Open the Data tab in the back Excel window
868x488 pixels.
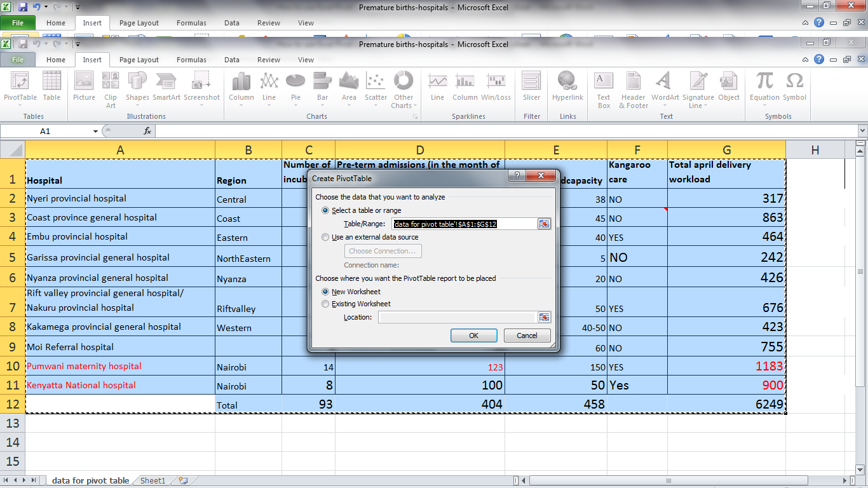point(232,23)
